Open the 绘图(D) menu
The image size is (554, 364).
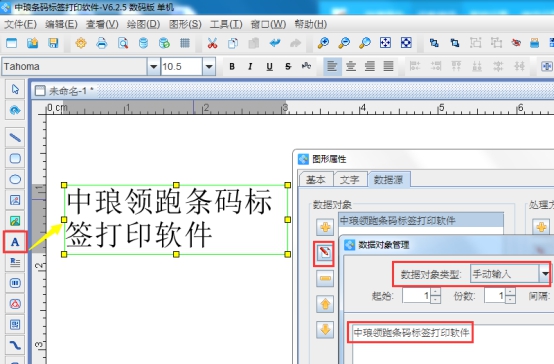pyautogui.click(x=143, y=24)
